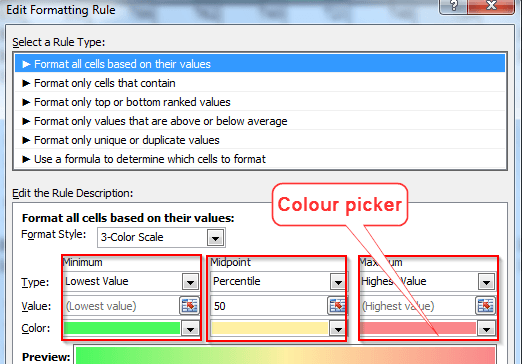
Task: Click the Maximum value range selector icon
Action: tap(486, 306)
